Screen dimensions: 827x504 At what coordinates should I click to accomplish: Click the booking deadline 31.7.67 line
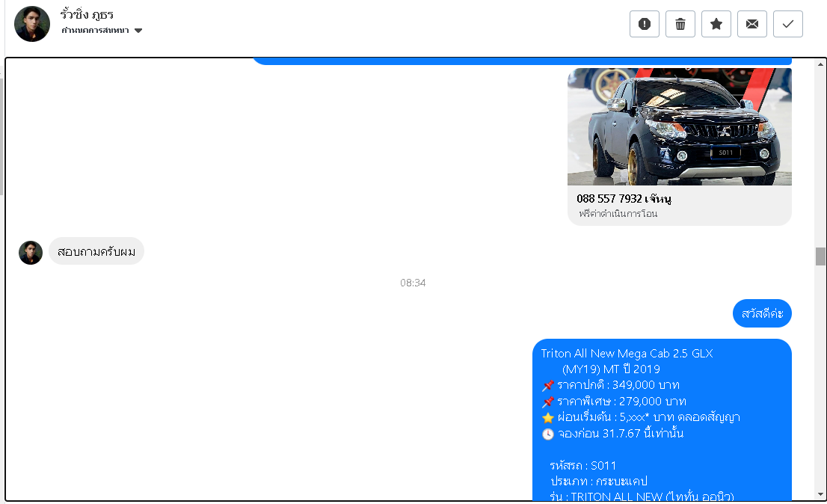point(612,434)
